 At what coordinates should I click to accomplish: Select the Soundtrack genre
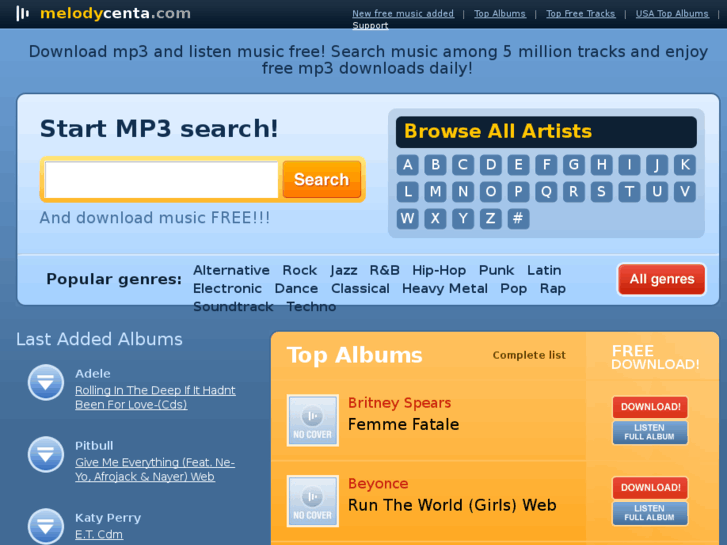click(x=233, y=307)
